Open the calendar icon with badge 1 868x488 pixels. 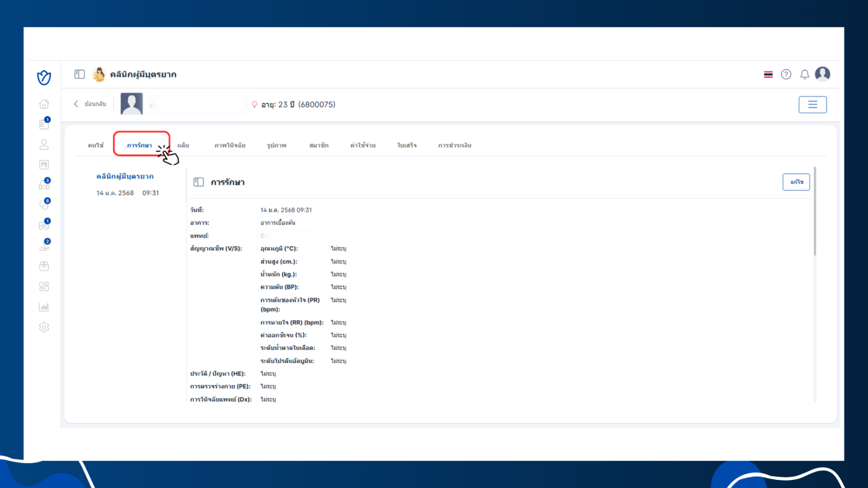44,124
